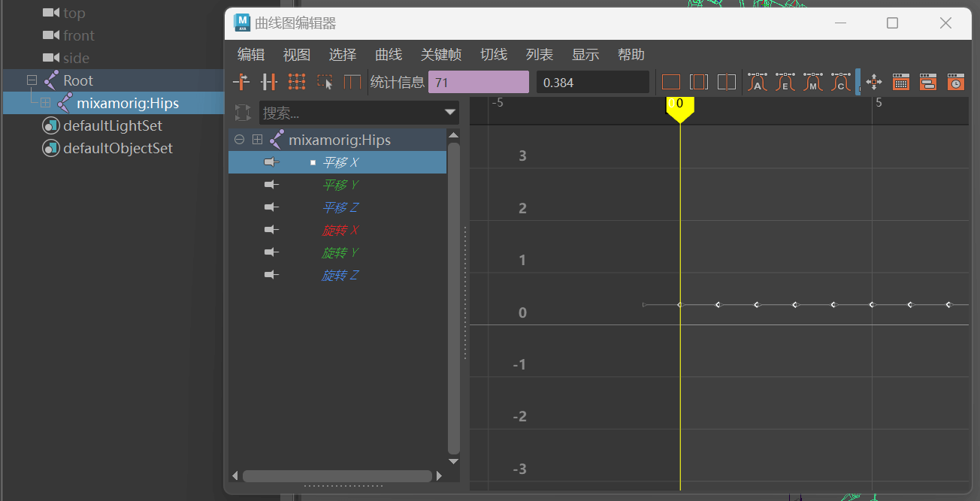Apply the tangent type icon labeled A
Screen dimensions: 980x501
tap(758, 82)
